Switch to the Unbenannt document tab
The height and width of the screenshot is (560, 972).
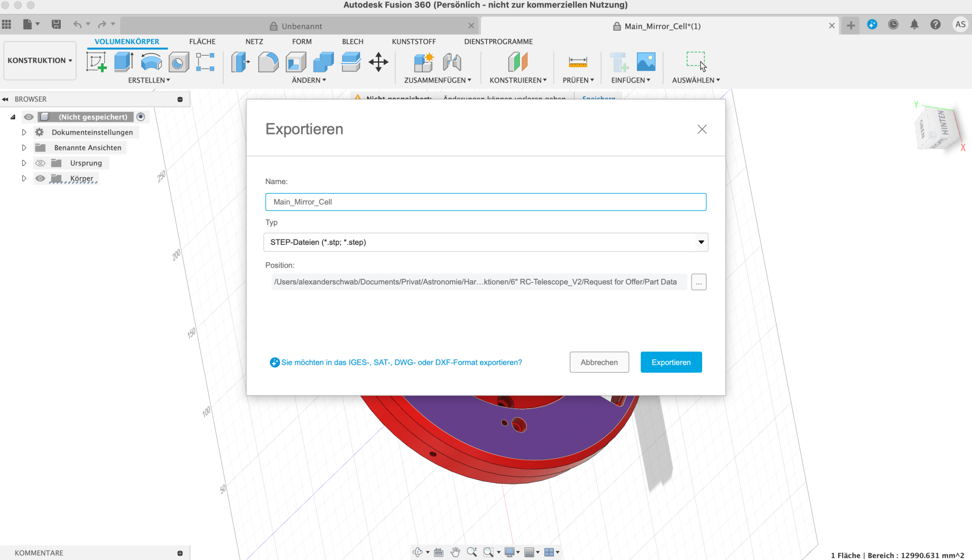point(300,26)
